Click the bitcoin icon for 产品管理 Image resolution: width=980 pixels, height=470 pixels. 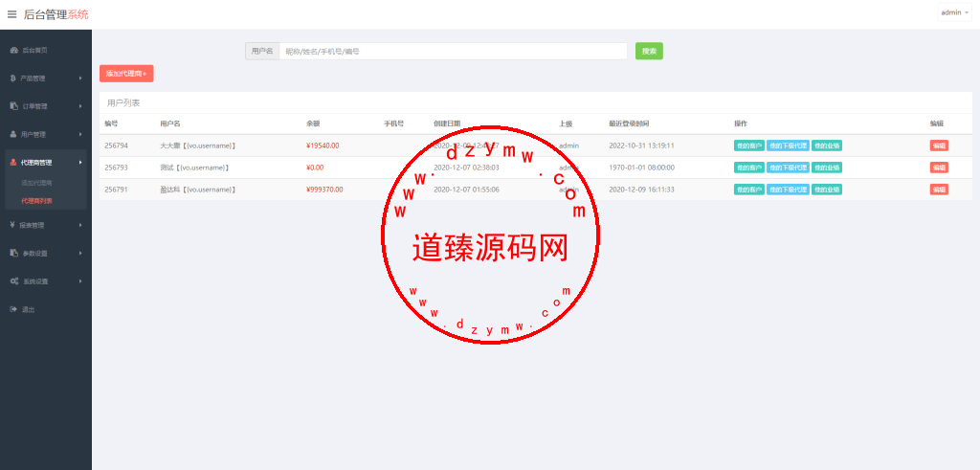pos(13,78)
